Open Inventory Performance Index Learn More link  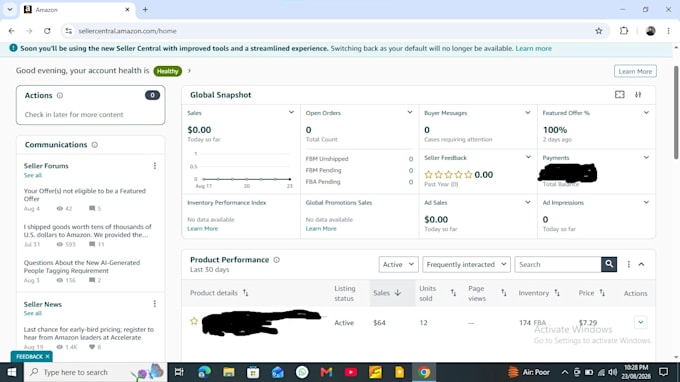203,229
